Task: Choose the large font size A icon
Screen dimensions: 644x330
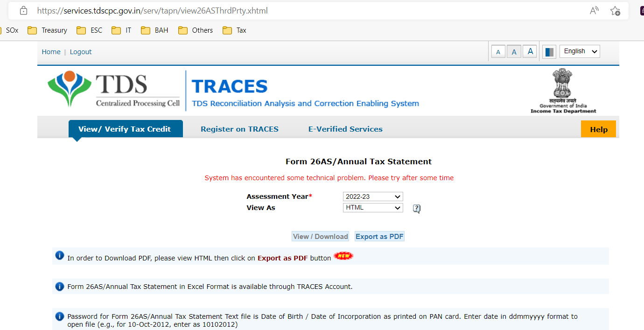Action: click(530, 51)
